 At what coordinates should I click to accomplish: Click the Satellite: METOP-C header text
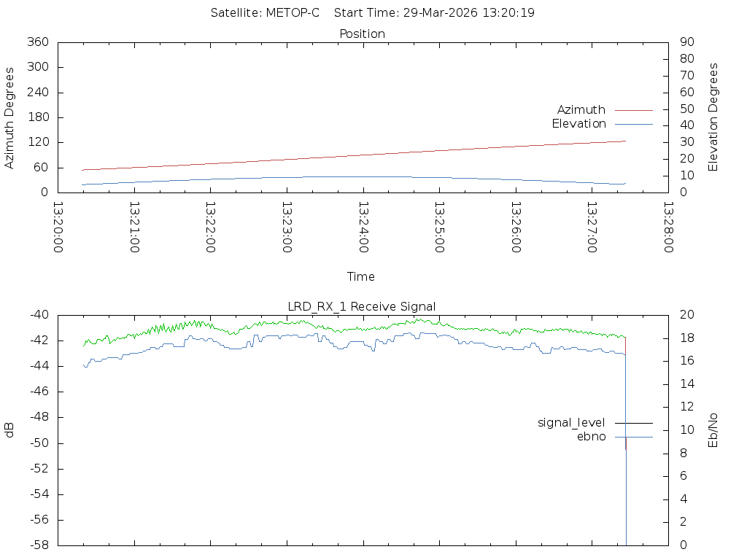tap(265, 13)
